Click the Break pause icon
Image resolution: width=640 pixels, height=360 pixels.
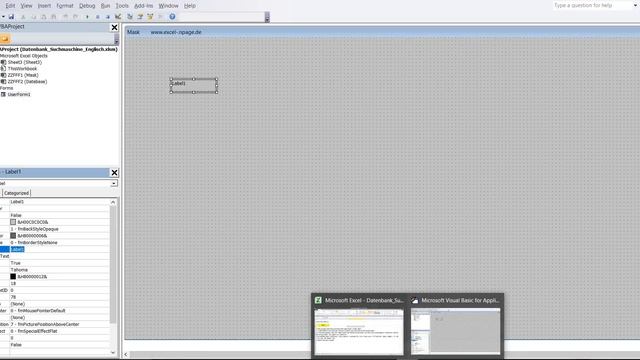tap(98, 17)
